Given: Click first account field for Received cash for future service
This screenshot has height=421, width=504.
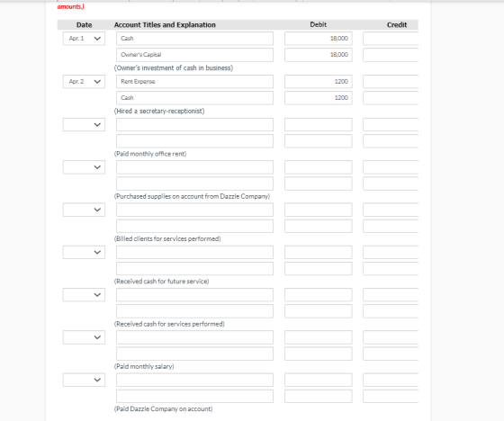Looking at the screenshot, I should [x=194, y=252].
